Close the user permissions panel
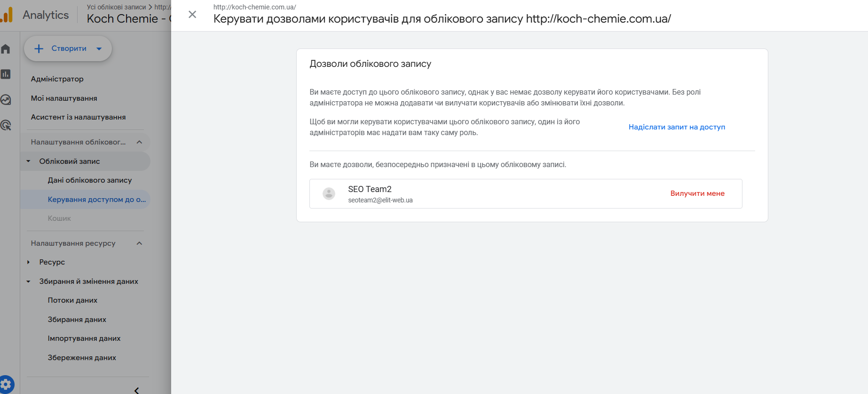 (192, 15)
